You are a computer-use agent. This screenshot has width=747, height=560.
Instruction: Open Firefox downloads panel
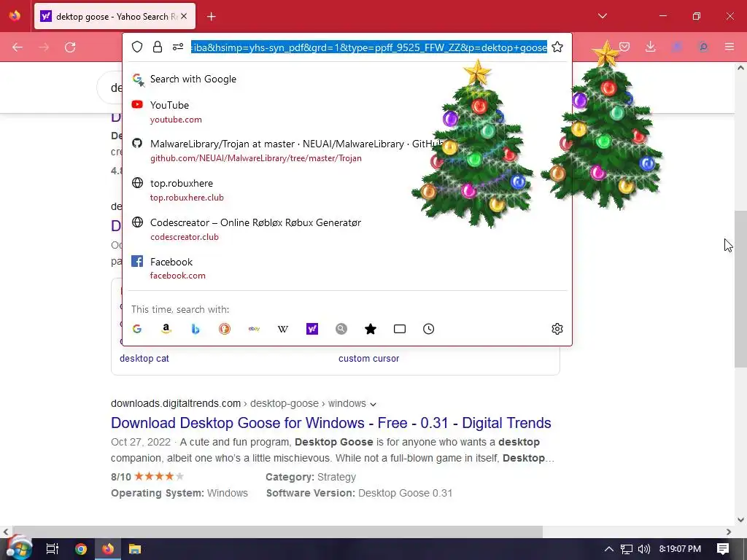(x=650, y=47)
